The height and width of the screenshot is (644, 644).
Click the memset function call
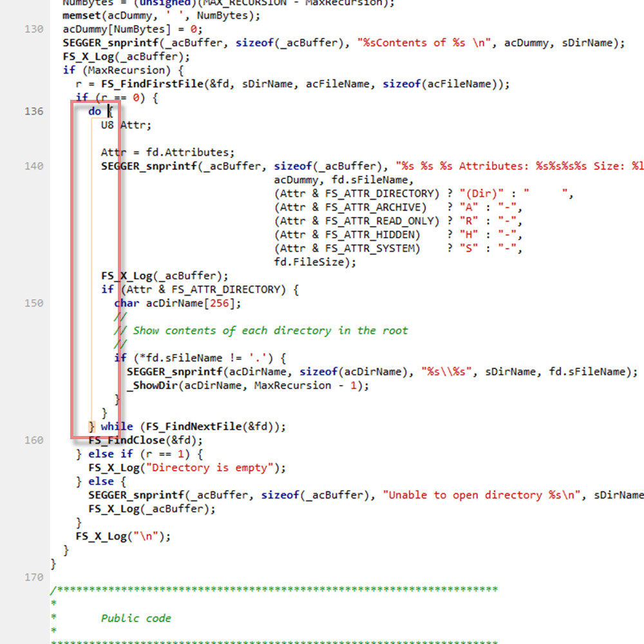(x=81, y=15)
